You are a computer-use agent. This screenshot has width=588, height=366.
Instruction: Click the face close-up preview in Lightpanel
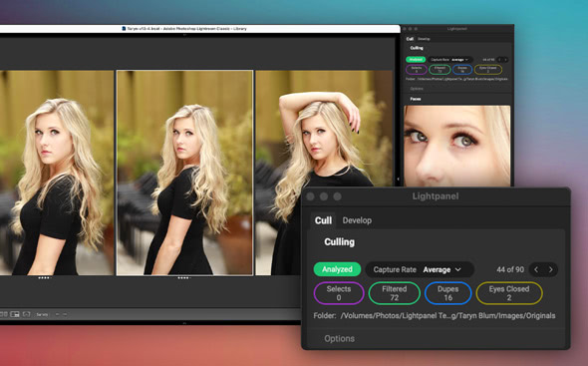point(456,146)
